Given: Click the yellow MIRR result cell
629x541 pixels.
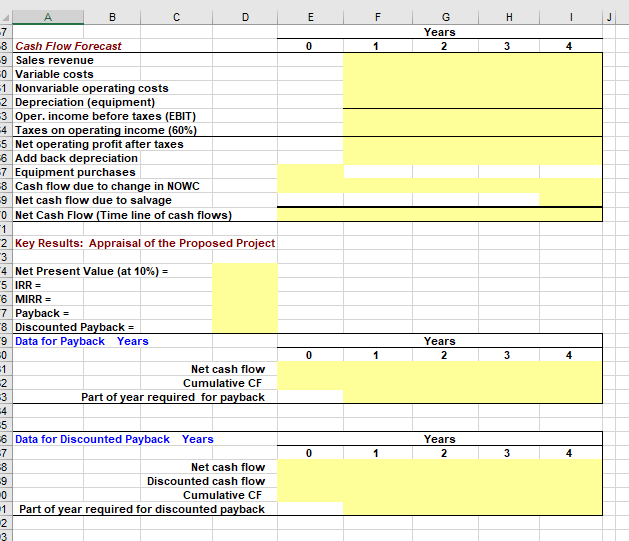Looking at the screenshot, I should (245, 299).
